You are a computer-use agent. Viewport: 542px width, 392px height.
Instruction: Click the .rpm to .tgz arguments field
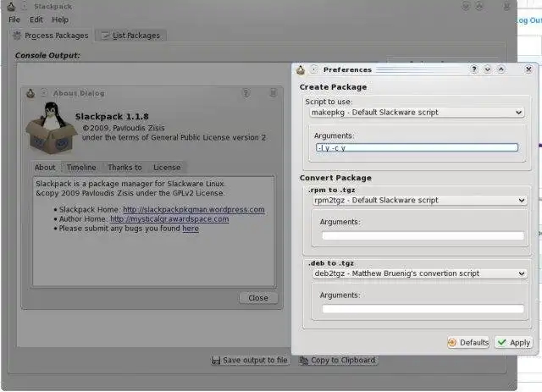point(423,235)
